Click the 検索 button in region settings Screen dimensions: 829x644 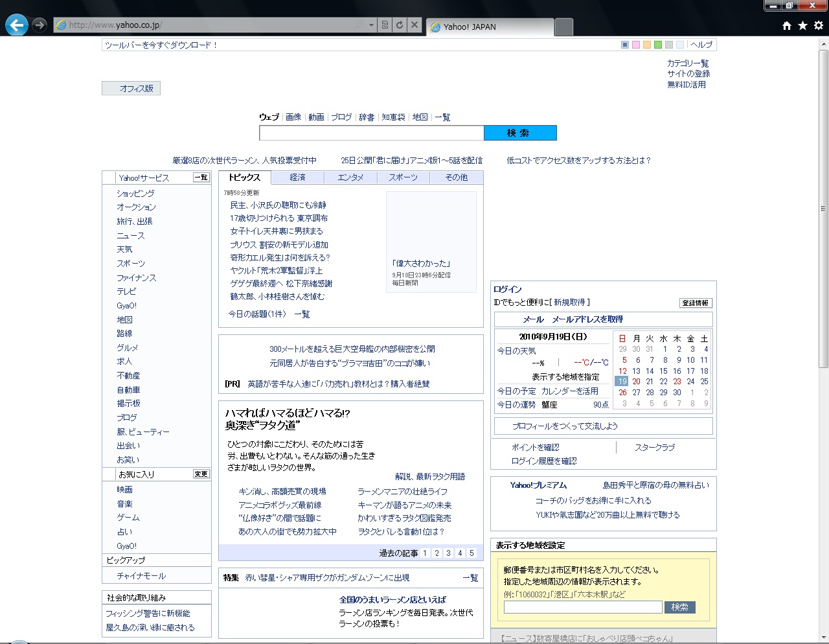click(x=679, y=607)
